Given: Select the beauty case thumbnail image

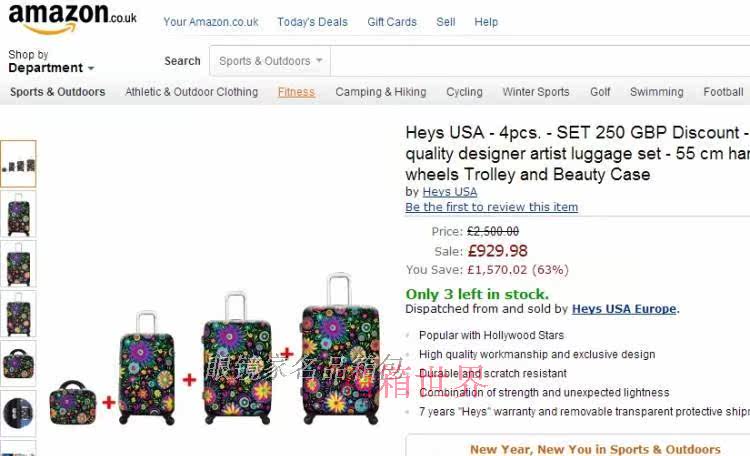Looking at the screenshot, I should pos(18,363).
